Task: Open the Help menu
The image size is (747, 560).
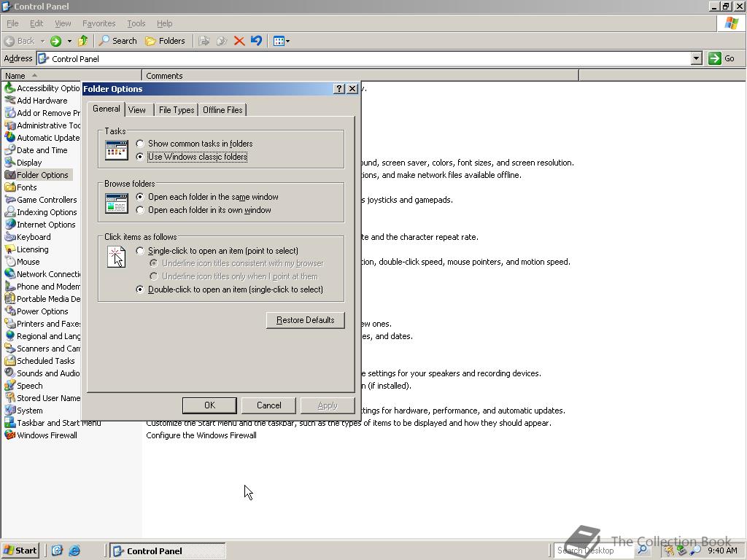Action: click(164, 23)
